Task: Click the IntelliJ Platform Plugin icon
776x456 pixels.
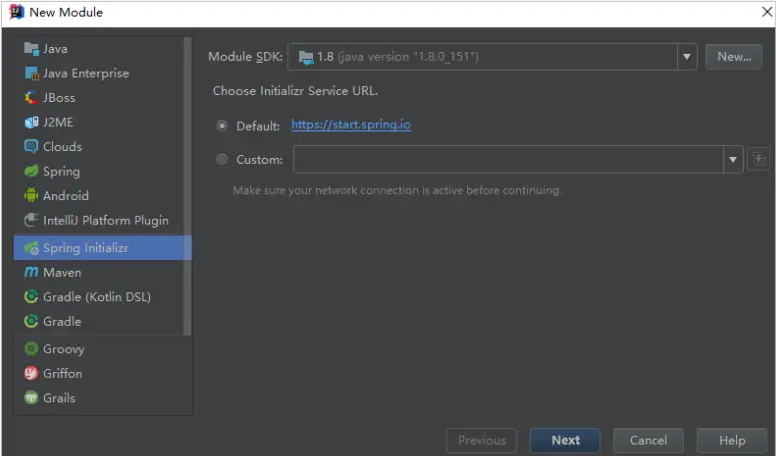Action: [31, 220]
